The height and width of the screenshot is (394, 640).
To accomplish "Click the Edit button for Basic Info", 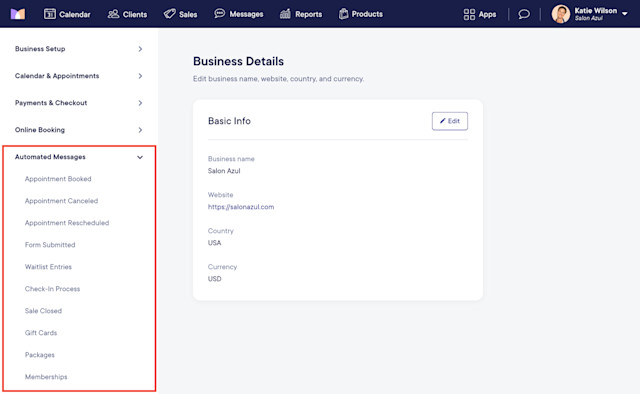I will click(450, 121).
